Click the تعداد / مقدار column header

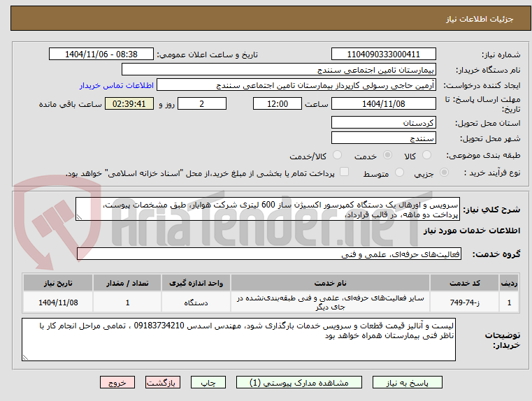[127, 283]
